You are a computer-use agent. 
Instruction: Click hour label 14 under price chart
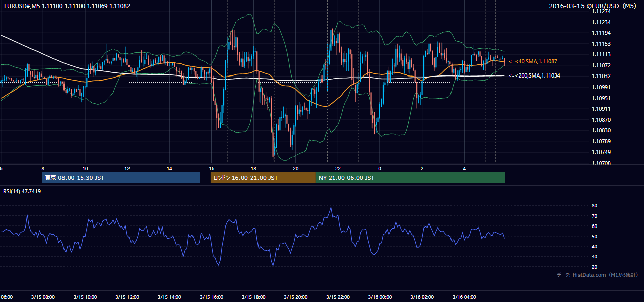click(169, 168)
